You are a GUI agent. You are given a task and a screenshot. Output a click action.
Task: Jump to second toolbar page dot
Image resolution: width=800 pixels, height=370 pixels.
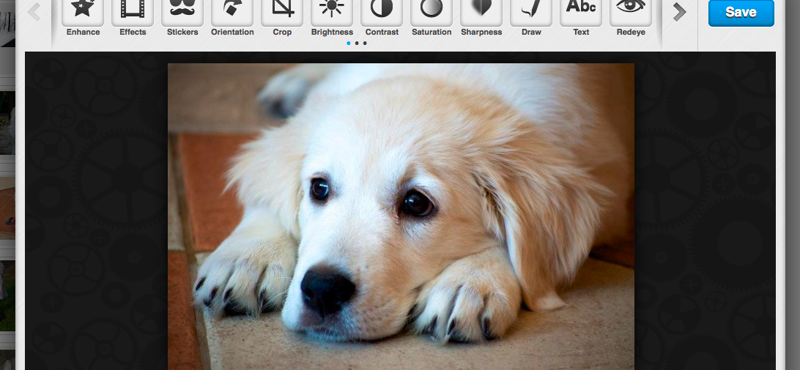pos(357,43)
